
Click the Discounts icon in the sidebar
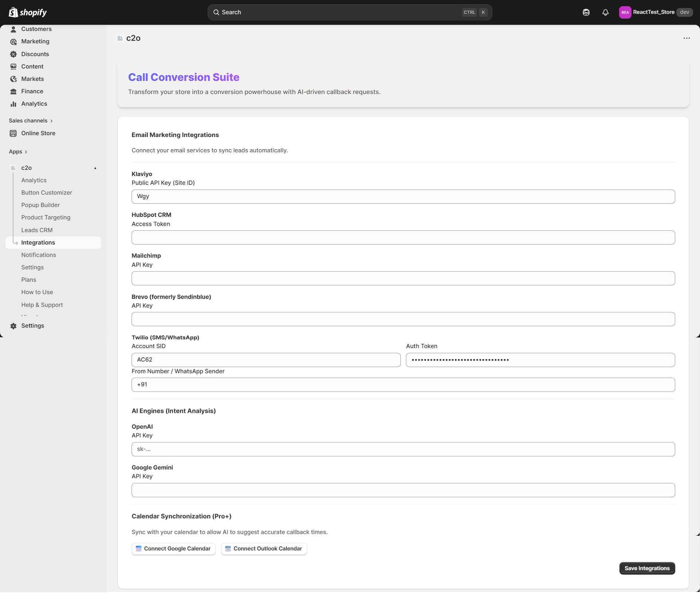pos(13,54)
